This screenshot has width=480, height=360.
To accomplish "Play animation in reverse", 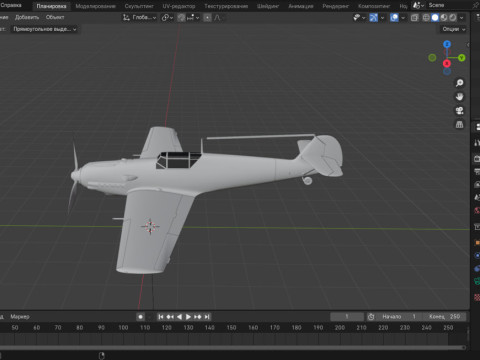I will tap(179, 317).
